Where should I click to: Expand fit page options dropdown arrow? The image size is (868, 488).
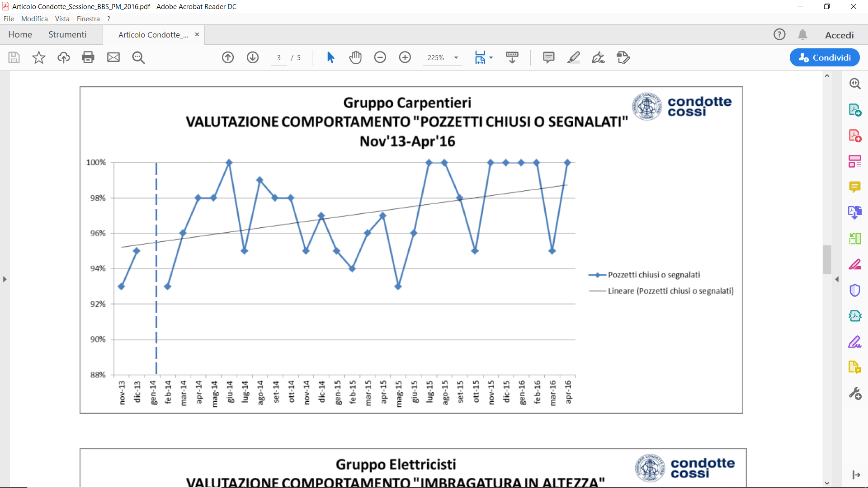click(x=491, y=57)
